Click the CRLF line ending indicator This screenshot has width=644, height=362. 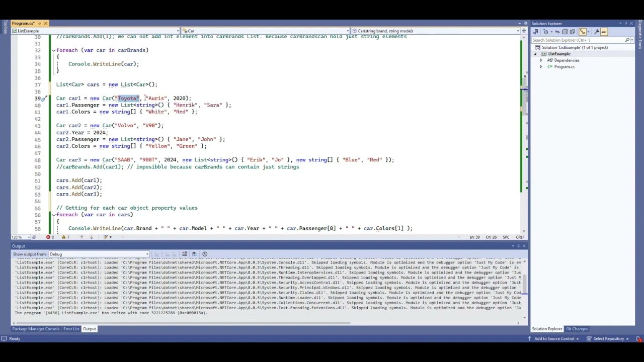(x=520, y=237)
